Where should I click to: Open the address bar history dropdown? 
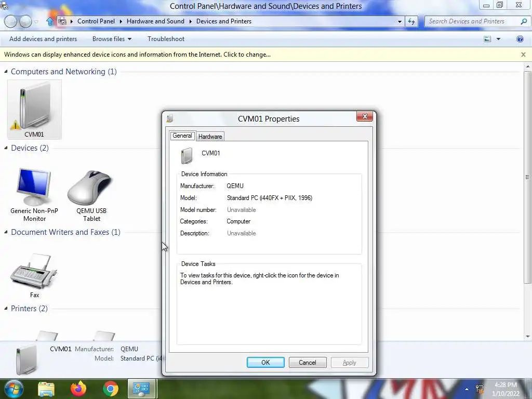click(400, 21)
